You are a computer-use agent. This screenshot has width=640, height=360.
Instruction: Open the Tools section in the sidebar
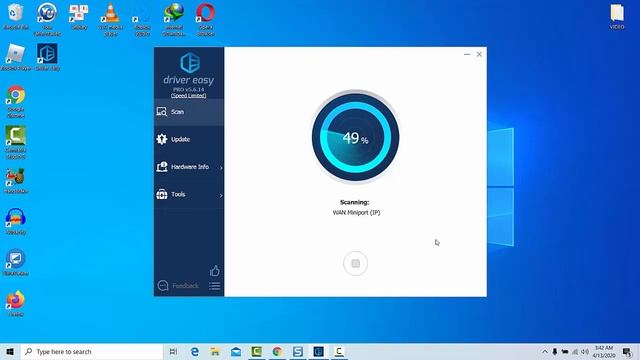189,194
